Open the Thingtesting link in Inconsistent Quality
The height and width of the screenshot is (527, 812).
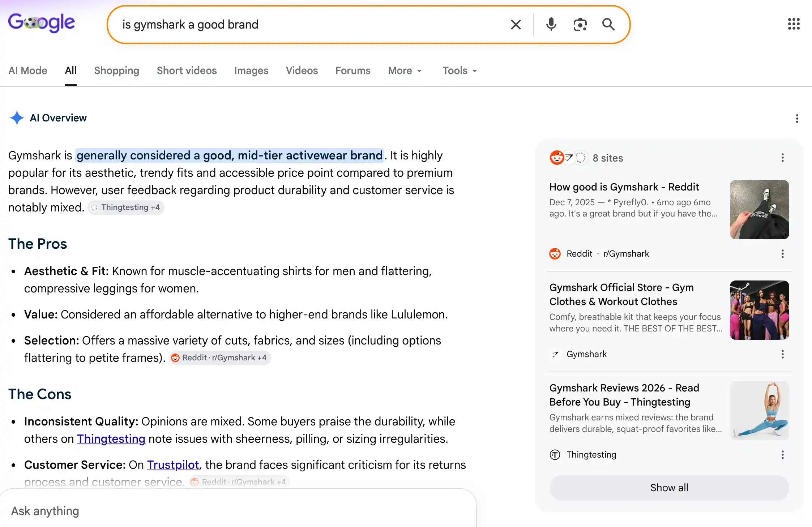(111, 439)
